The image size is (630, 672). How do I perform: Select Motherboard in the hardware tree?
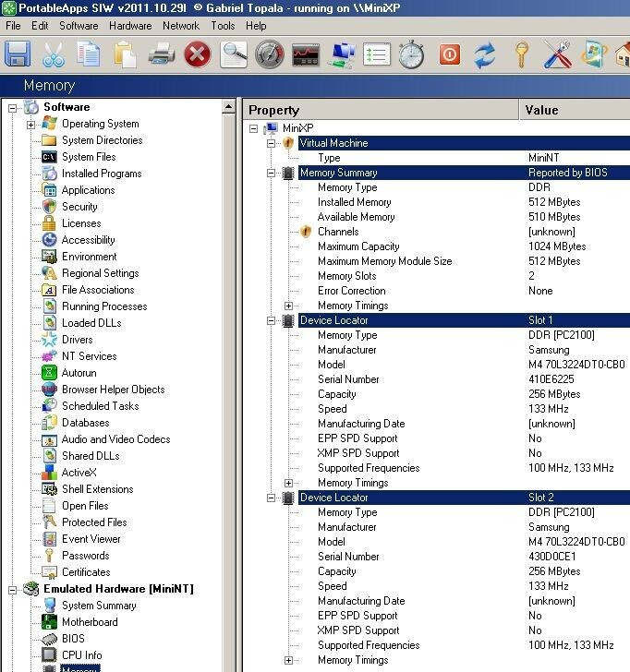(x=90, y=622)
